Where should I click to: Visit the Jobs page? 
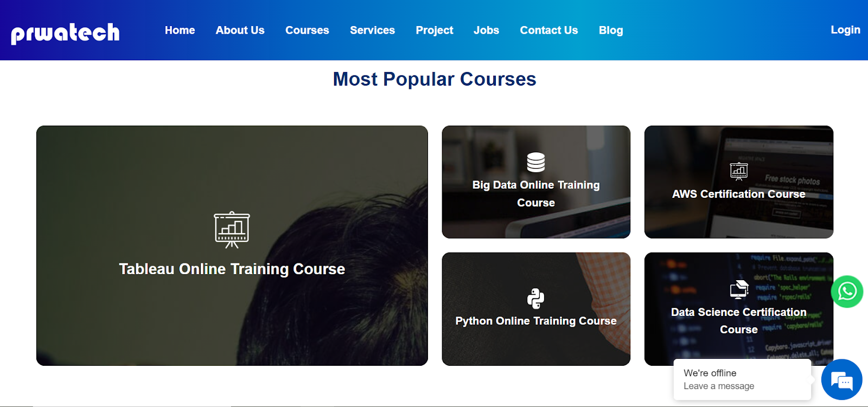click(x=486, y=30)
